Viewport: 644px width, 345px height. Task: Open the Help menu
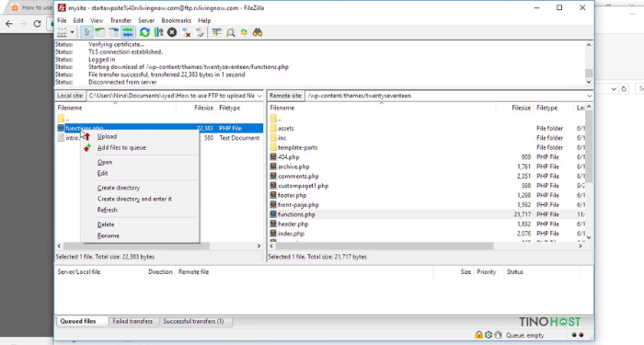point(204,20)
